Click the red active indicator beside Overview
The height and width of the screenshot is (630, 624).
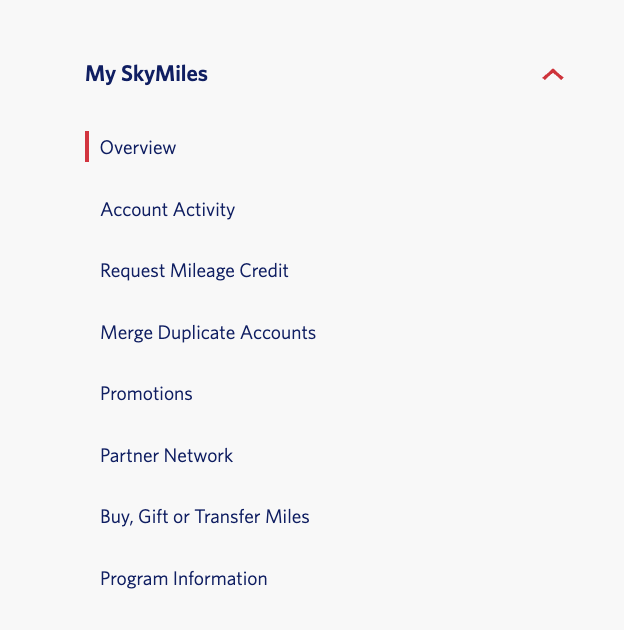click(87, 147)
